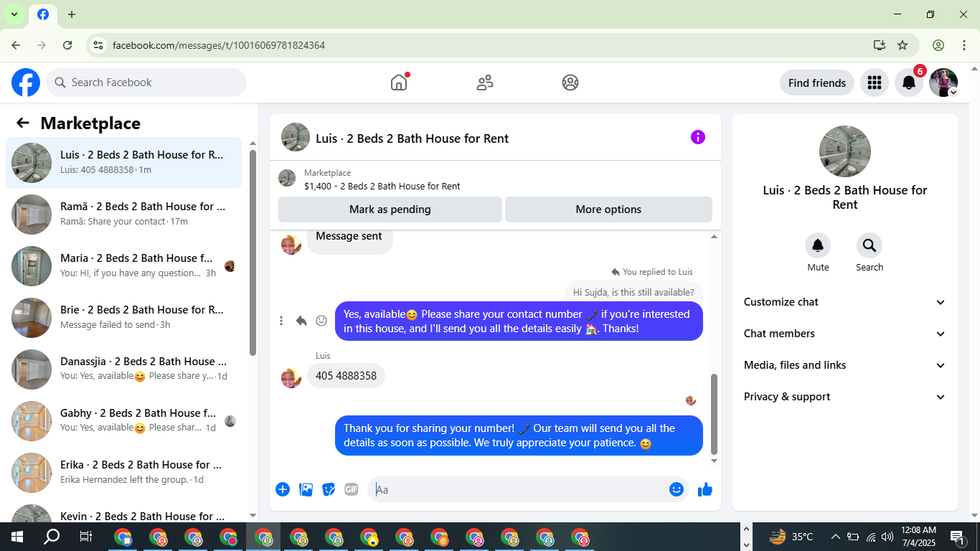Click the browser address bar URL
The image size is (980, 551).
(219, 45)
